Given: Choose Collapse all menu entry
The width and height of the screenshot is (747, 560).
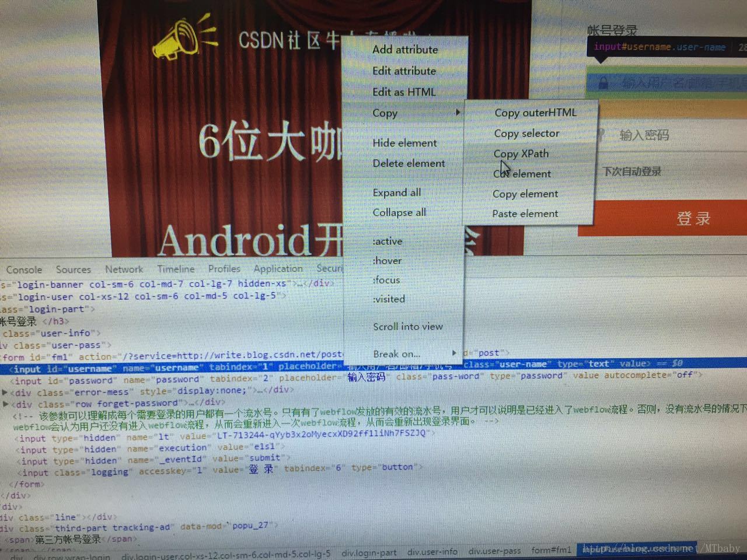Looking at the screenshot, I should 399,212.
